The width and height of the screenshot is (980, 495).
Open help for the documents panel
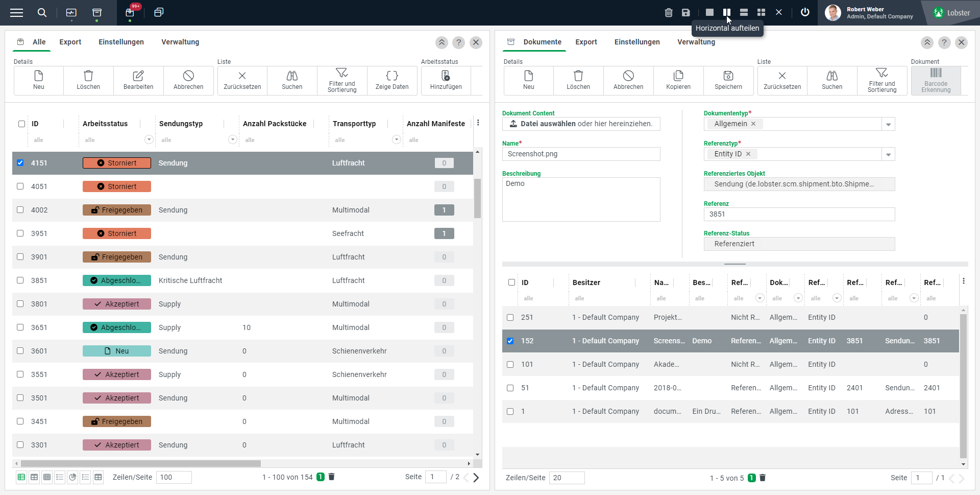944,42
